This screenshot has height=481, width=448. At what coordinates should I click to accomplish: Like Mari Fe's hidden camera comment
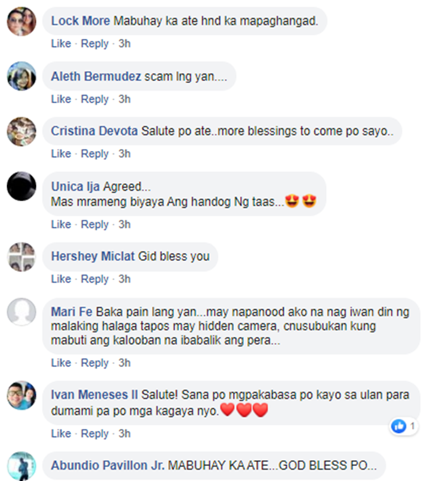pos(61,363)
